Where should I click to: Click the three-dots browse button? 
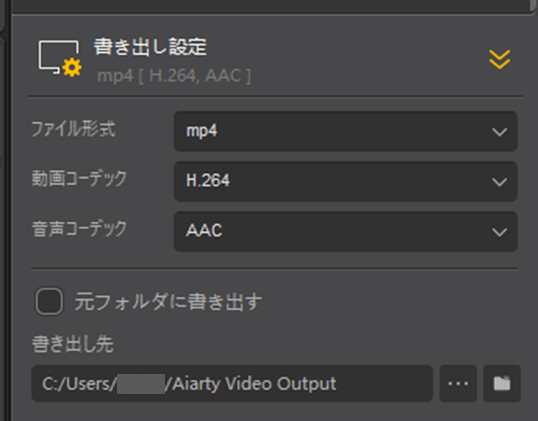click(458, 383)
